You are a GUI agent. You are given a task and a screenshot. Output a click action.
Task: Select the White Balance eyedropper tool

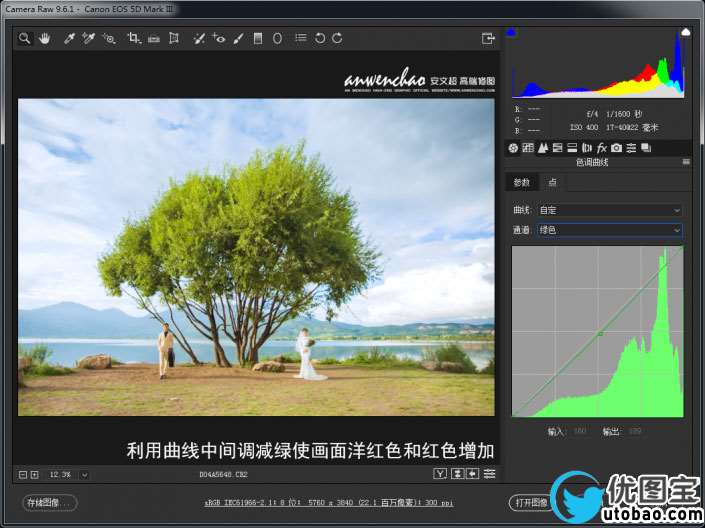click(x=69, y=39)
